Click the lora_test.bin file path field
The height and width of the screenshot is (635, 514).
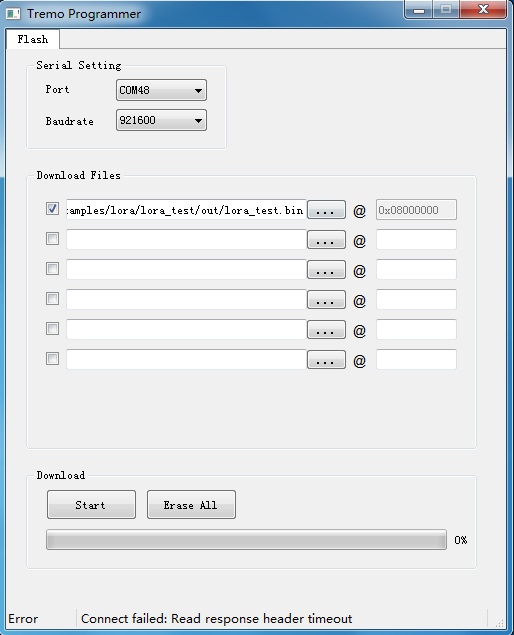click(x=186, y=210)
